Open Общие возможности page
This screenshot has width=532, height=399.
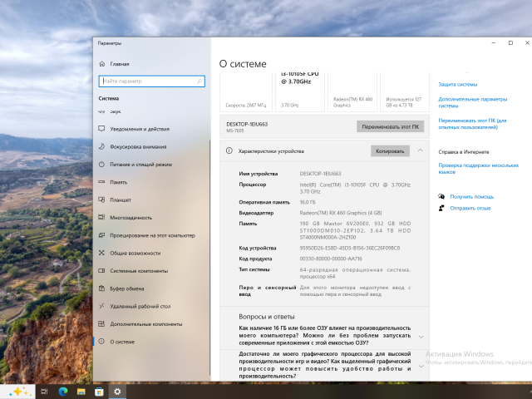pyautogui.click(x=135, y=253)
